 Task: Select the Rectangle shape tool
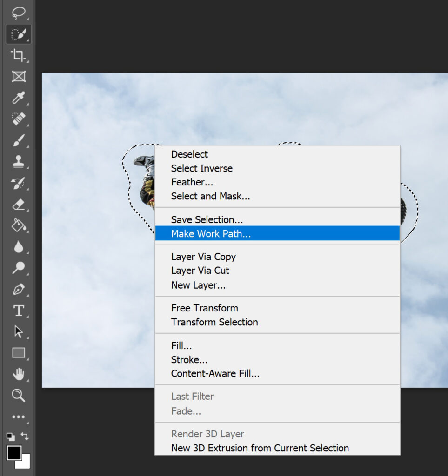coord(19,353)
